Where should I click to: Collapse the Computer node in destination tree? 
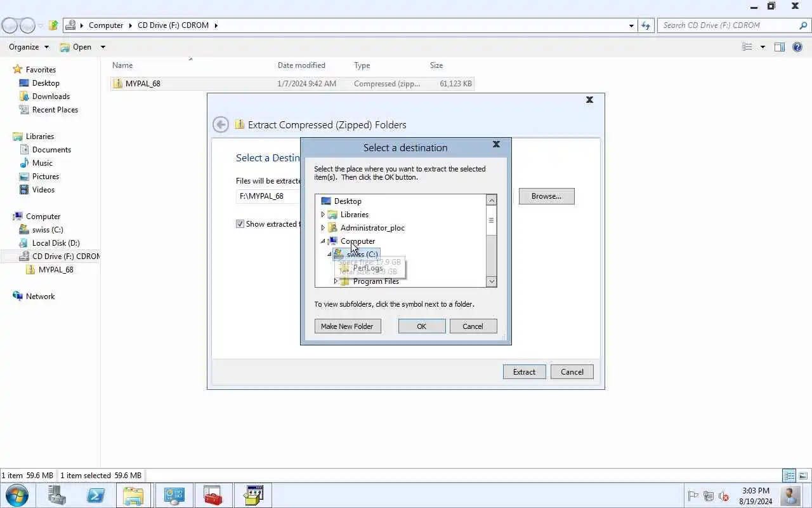click(x=323, y=241)
